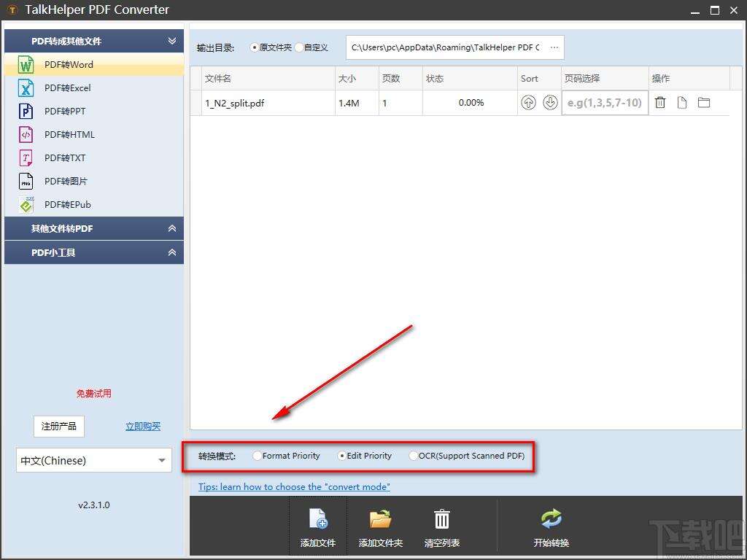Select the 1_N2_split.pdf file name cell
Viewport: 747px width, 560px height.
pyautogui.click(x=269, y=102)
